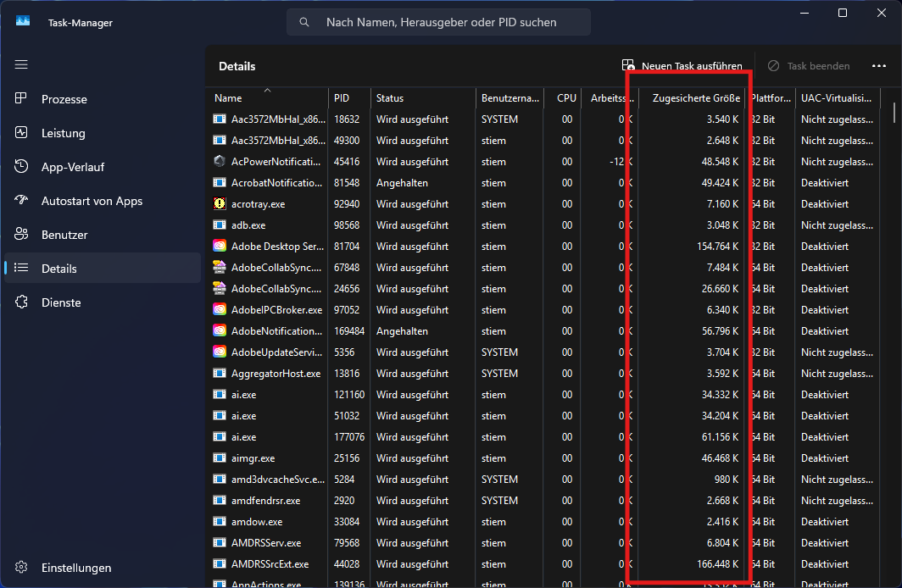902x588 pixels.
Task: Click the AdobeNotification process icon
Action: click(x=220, y=330)
